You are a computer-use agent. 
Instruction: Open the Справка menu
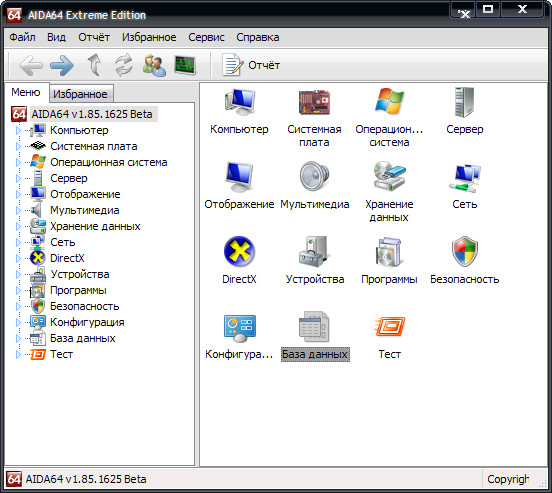258,37
